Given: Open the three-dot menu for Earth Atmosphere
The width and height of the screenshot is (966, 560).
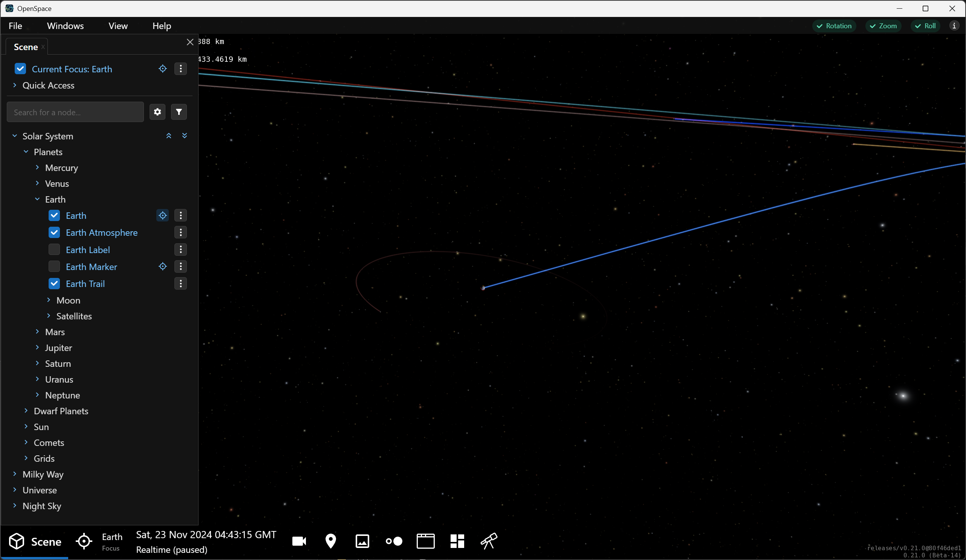Looking at the screenshot, I should click(180, 232).
